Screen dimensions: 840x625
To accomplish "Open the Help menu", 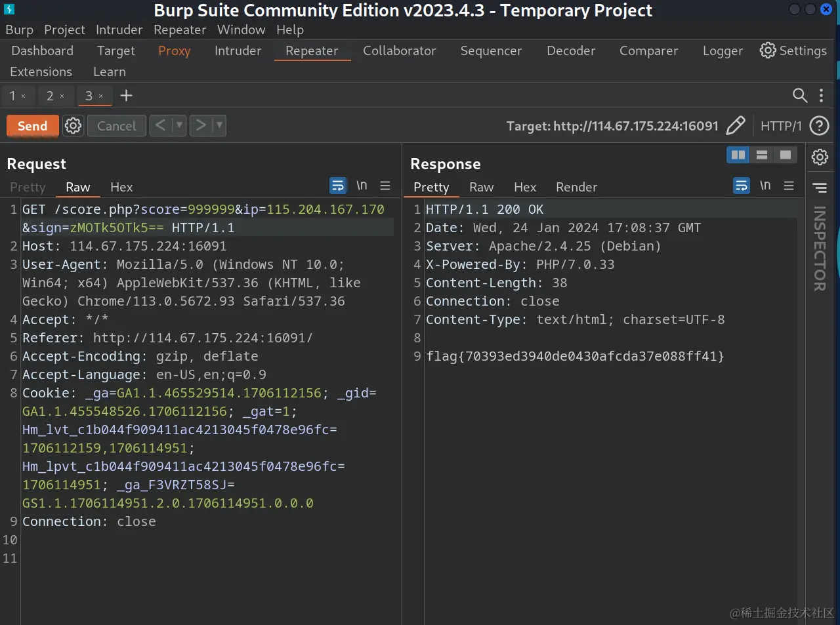I will [290, 30].
